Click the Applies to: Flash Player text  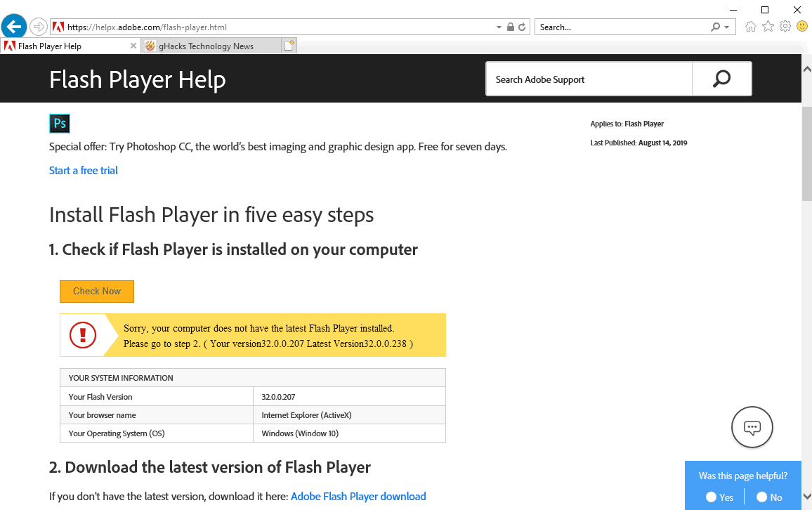tap(627, 124)
